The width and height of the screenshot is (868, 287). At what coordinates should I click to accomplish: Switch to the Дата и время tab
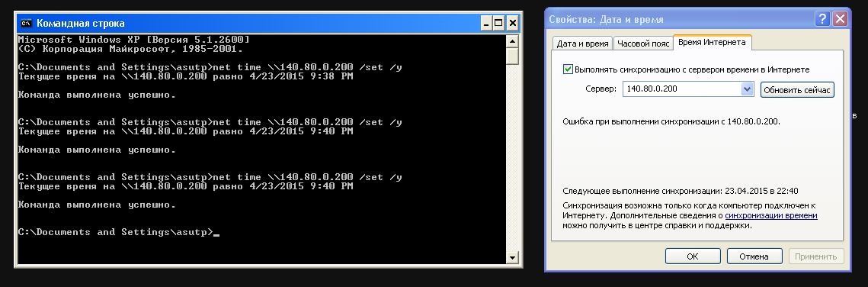pos(582,44)
